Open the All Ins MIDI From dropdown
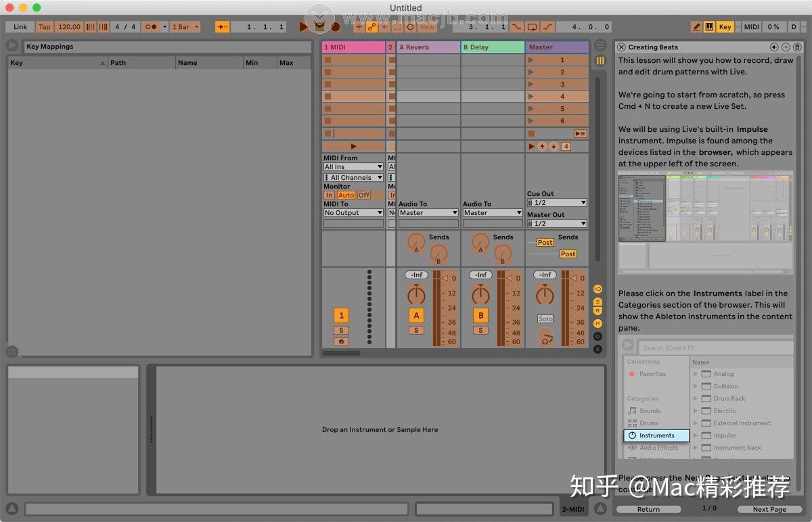 click(x=353, y=166)
